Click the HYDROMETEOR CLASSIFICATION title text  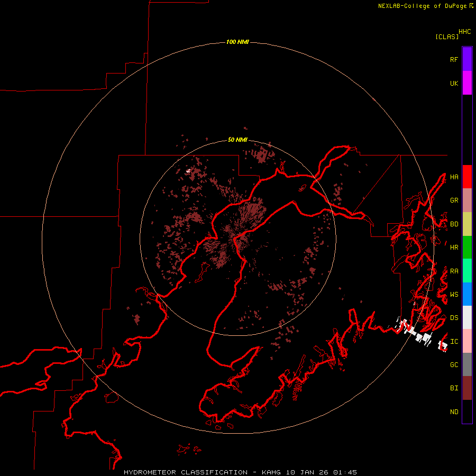point(186,472)
